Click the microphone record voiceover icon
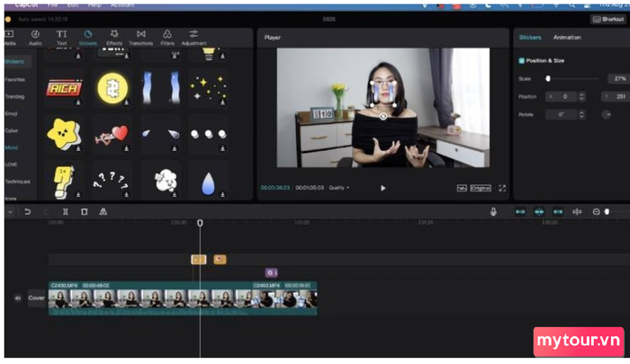The image size is (630, 364). 493,212
